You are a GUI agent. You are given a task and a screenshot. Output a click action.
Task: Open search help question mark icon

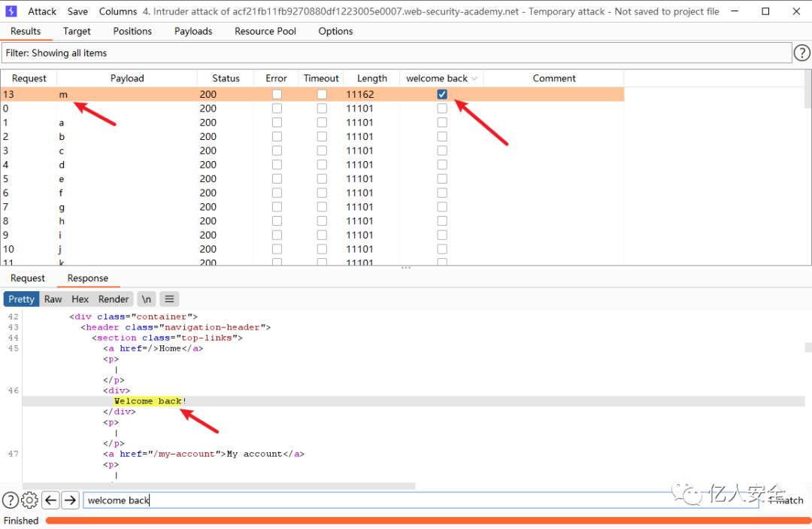point(11,500)
